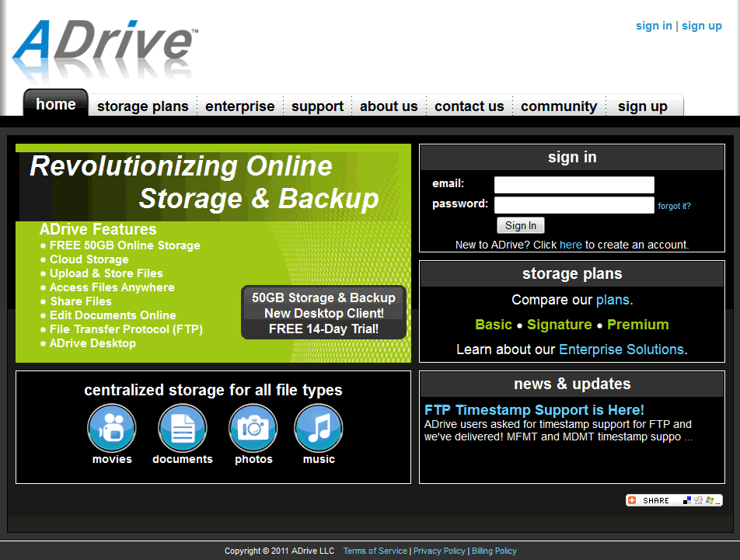Click the 50GB Storage & Backup trial banner
This screenshot has height=560, width=740.
pos(323,312)
